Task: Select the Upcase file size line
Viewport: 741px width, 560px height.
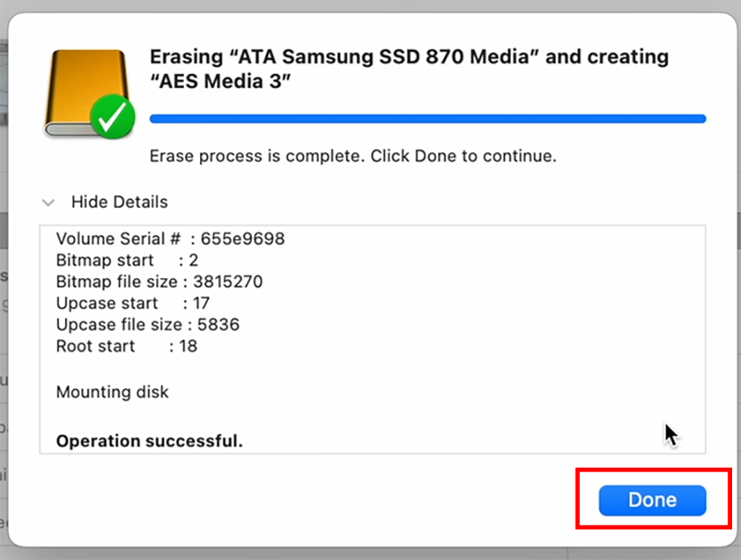Action: (147, 325)
